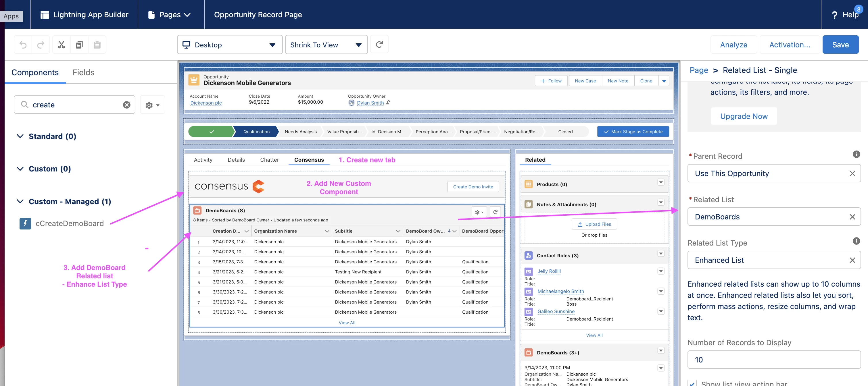Click the Lightning App Builder icon
Image resolution: width=868 pixels, height=386 pixels.
tap(45, 15)
